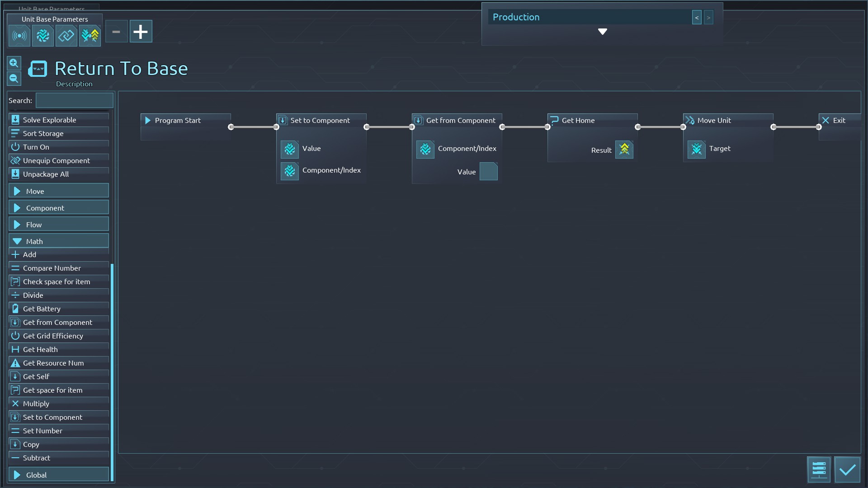Click the zoom in magnifier icon
The image size is (868, 488).
coord(14,63)
